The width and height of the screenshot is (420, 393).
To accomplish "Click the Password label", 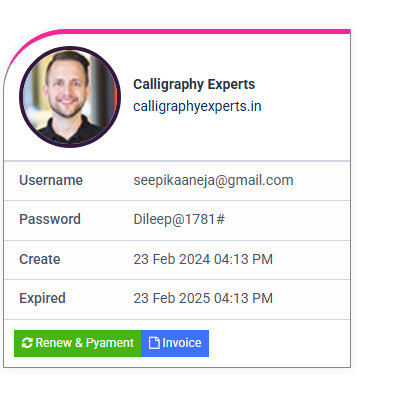I will [x=50, y=219].
